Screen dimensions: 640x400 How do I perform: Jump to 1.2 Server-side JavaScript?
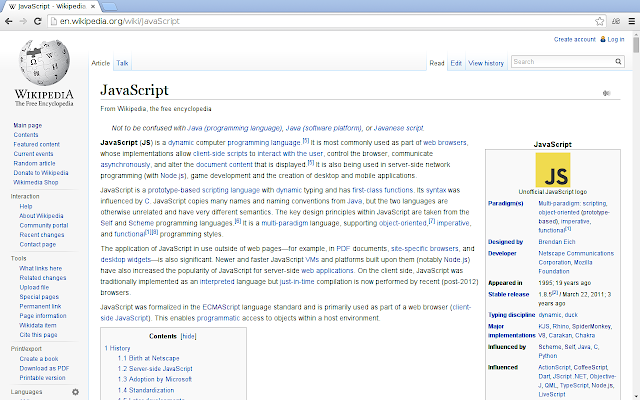point(155,369)
